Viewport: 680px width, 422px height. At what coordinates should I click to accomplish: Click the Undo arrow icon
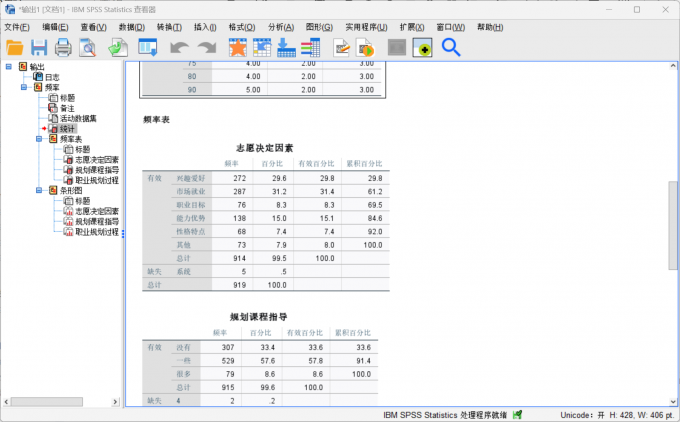(x=179, y=47)
